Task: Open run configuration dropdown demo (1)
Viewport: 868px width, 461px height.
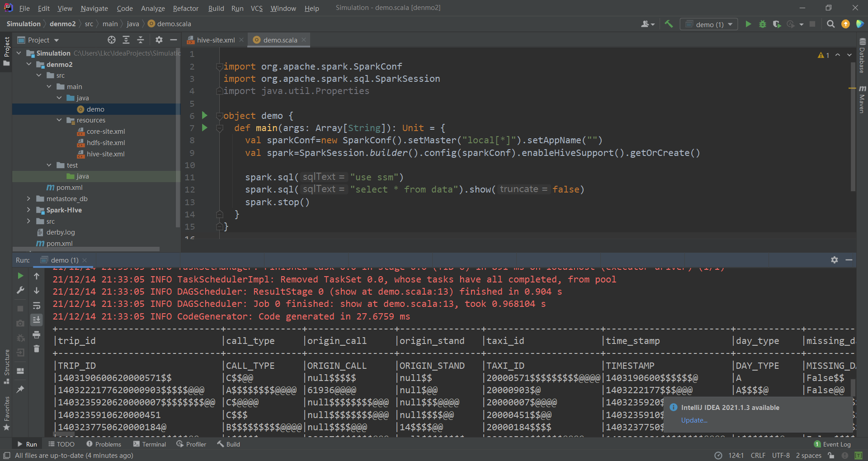Action: [709, 24]
